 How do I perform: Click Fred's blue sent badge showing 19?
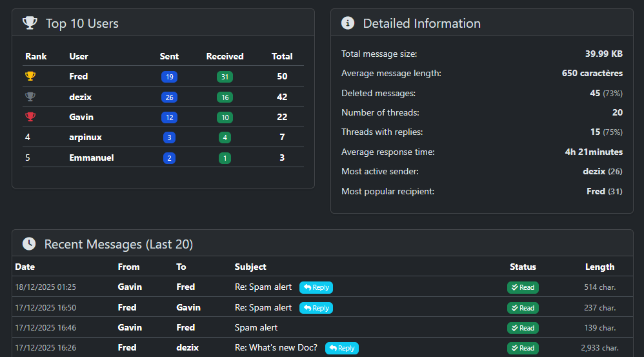pyautogui.click(x=169, y=77)
